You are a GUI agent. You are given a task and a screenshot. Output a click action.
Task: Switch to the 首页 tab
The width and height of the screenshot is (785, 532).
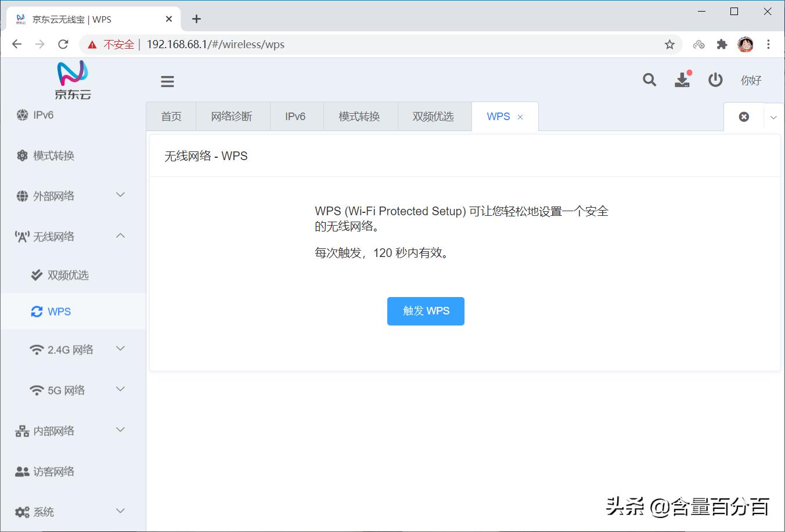171,116
